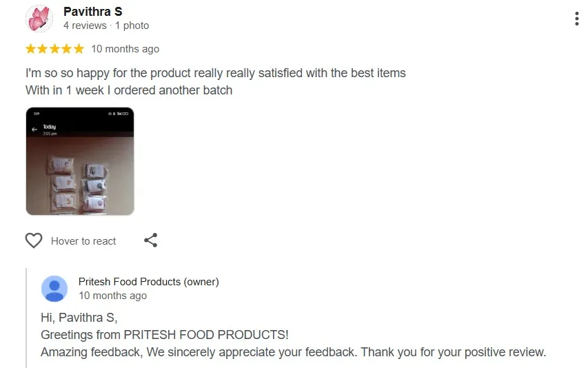Open the three-dot review options menu
Screen dimensions: 588x379
click(x=576, y=19)
